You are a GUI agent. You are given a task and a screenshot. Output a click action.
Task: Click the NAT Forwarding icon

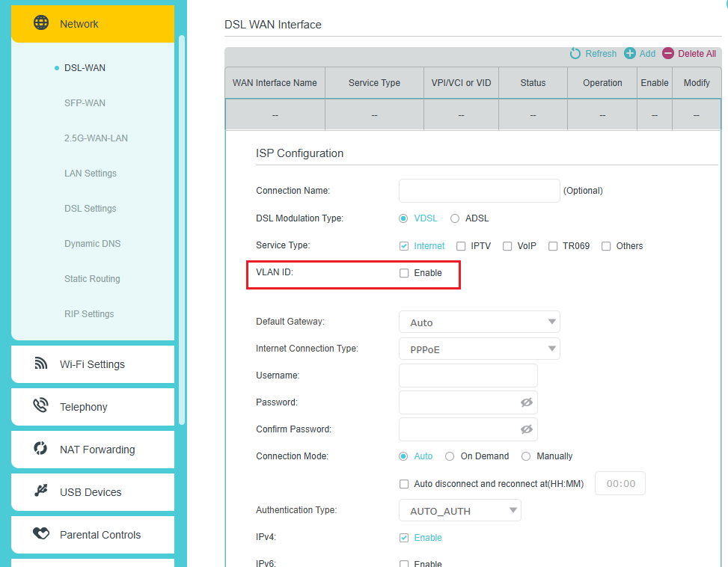[x=40, y=450]
